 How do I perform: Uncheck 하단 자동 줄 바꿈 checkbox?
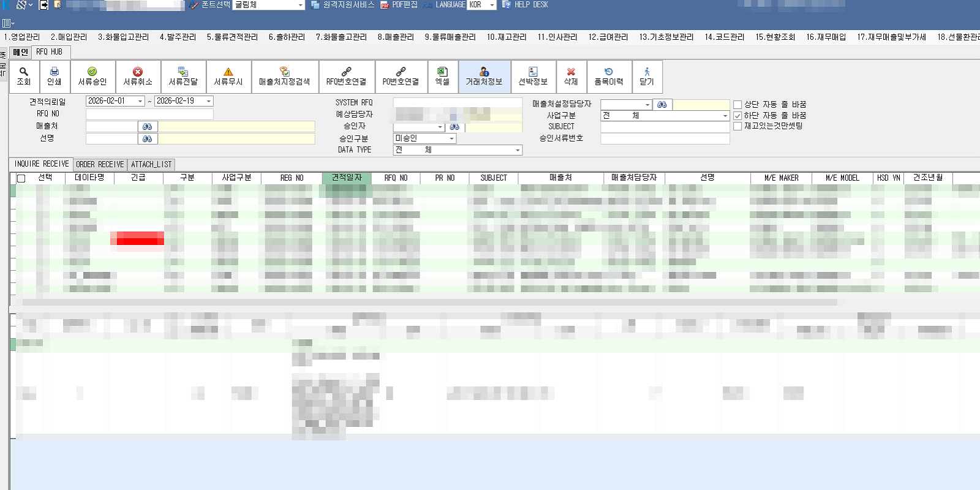[737, 116]
